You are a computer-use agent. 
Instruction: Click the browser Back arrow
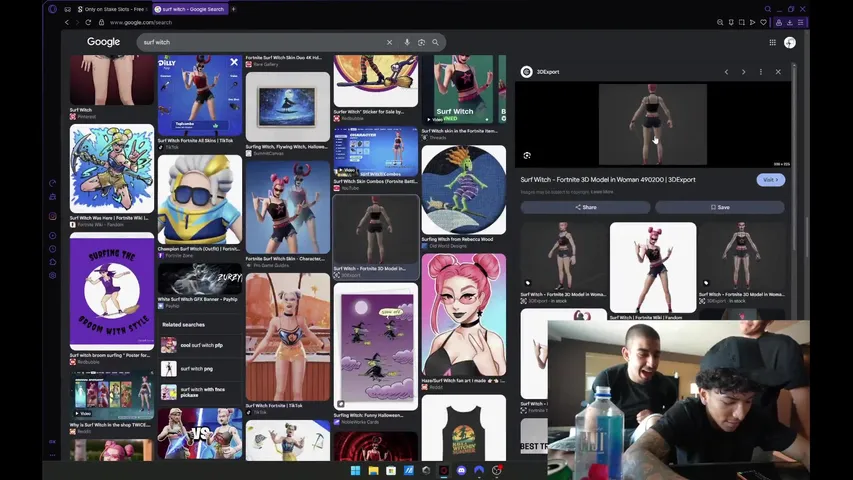(67, 22)
